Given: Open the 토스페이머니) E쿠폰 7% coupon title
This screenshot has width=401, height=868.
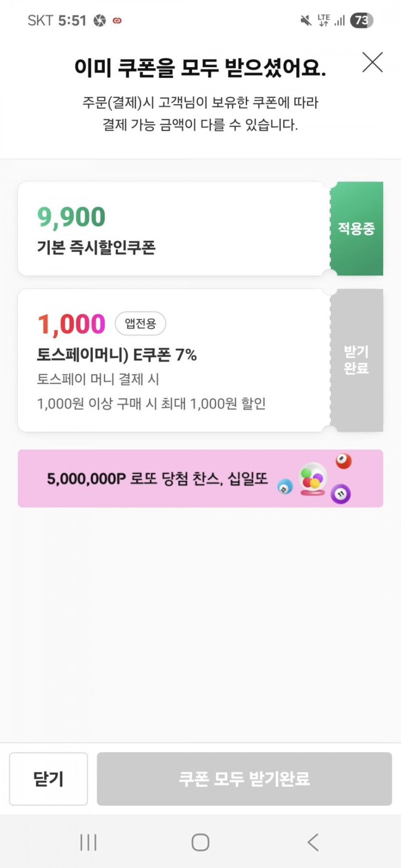Looking at the screenshot, I should click(117, 355).
